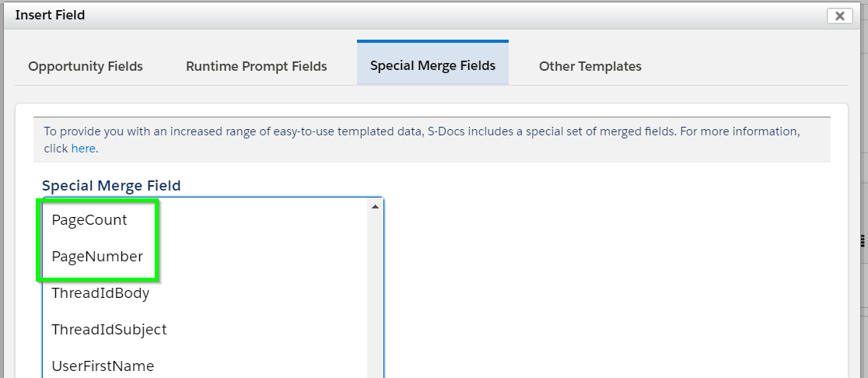Click the X icon in the dialog corner
The height and width of the screenshot is (378, 868).
(839, 16)
